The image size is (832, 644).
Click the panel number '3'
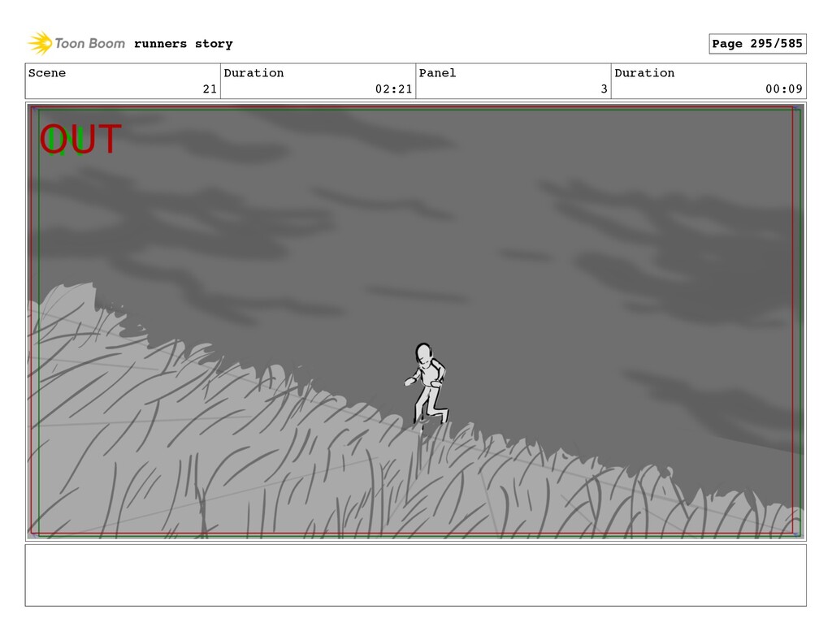click(604, 89)
